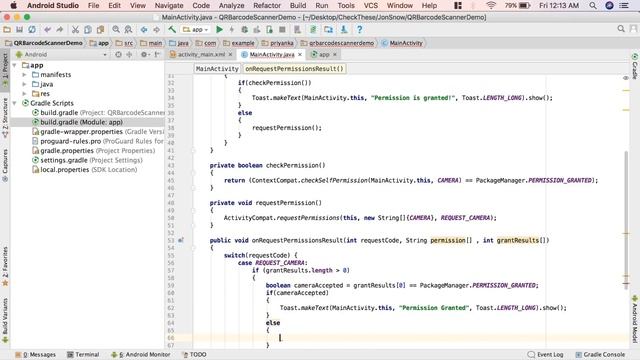Open macOS Spotlight search
The image size is (640, 360).
point(592,5)
